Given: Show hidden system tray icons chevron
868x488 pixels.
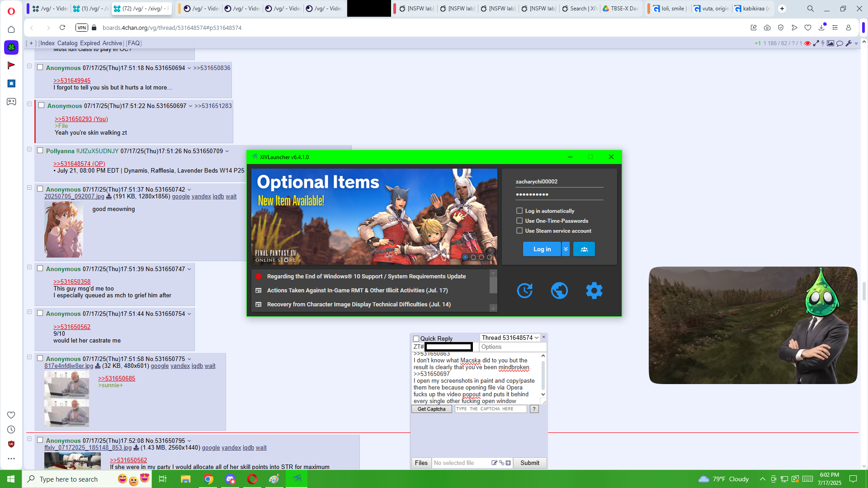Looking at the screenshot, I should click(x=762, y=479).
